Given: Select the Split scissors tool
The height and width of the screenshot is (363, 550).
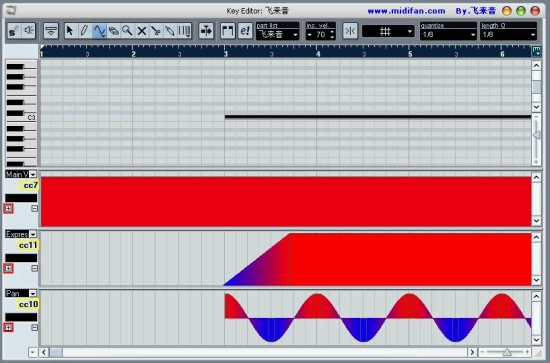Looking at the screenshot, I should [156, 31].
